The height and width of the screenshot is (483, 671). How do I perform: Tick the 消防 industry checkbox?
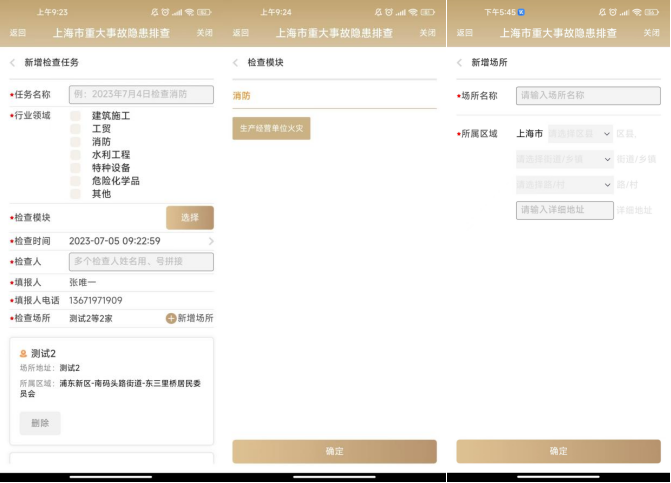click(x=75, y=142)
